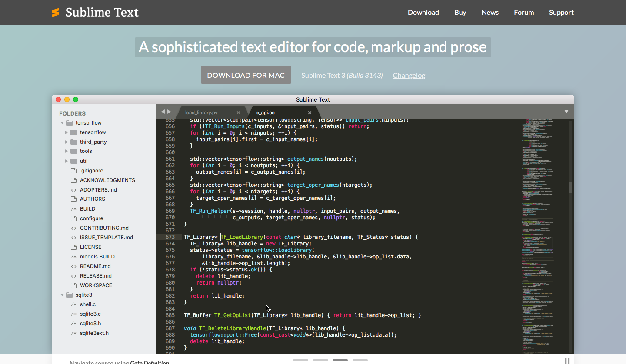Close the c_api.cc tab
Viewport: 626px width, 364px height.
310,113
